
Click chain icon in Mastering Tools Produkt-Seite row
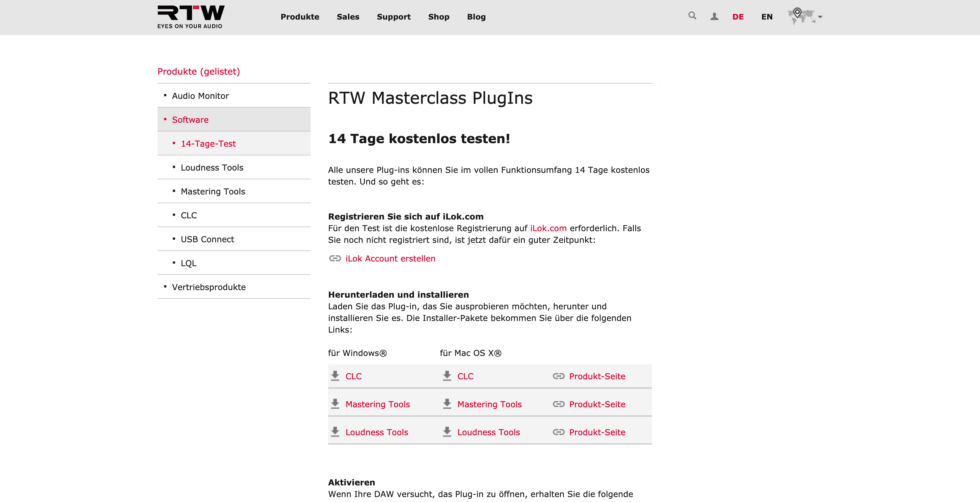pyautogui.click(x=559, y=404)
